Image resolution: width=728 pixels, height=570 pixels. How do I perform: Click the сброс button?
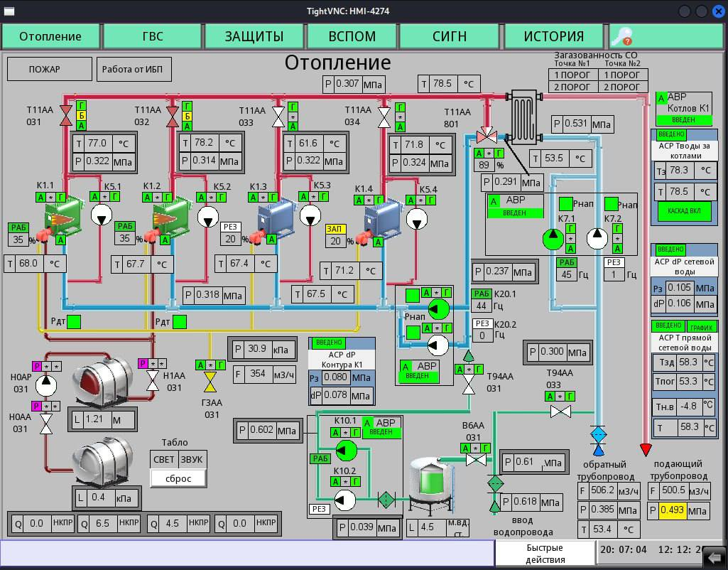pyautogui.click(x=178, y=478)
